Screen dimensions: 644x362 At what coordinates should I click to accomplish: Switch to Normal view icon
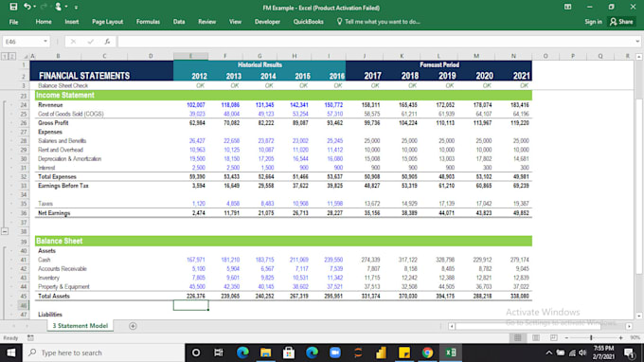click(x=517, y=337)
